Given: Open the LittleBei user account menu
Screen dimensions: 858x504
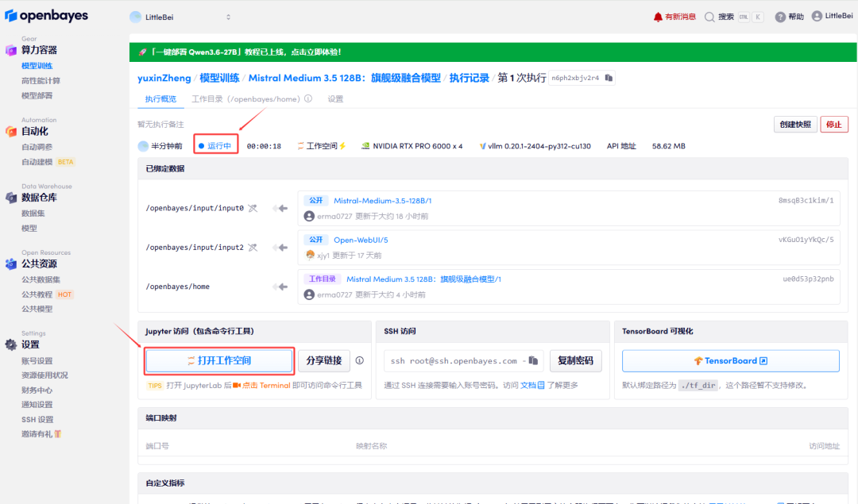Looking at the screenshot, I should click(x=832, y=17).
